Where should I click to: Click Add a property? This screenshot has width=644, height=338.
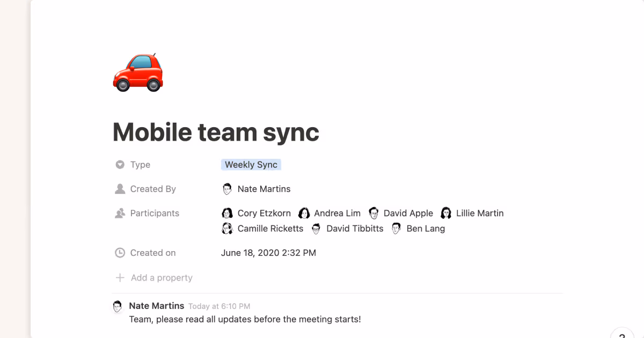(161, 277)
